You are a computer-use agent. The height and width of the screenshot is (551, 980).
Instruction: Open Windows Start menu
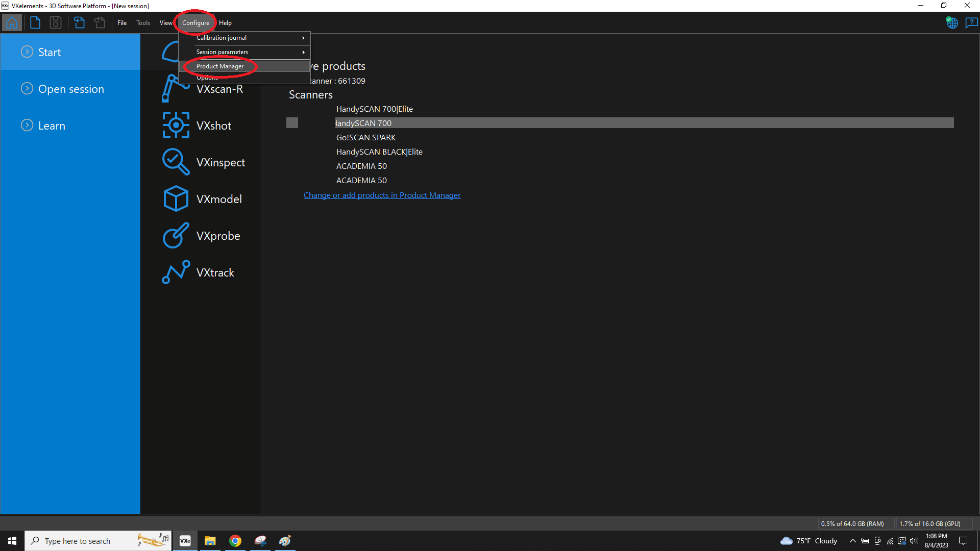pos(12,541)
